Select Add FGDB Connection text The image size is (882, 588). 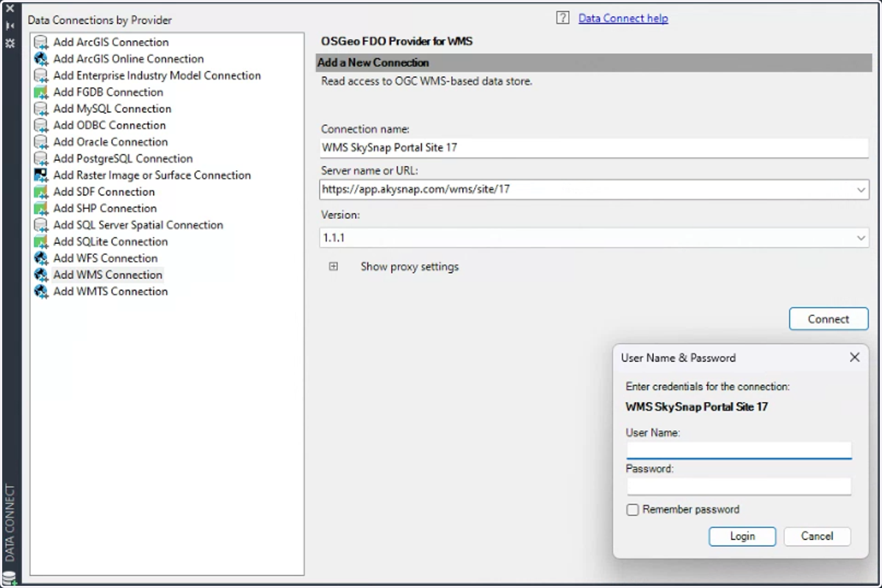[108, 93]
